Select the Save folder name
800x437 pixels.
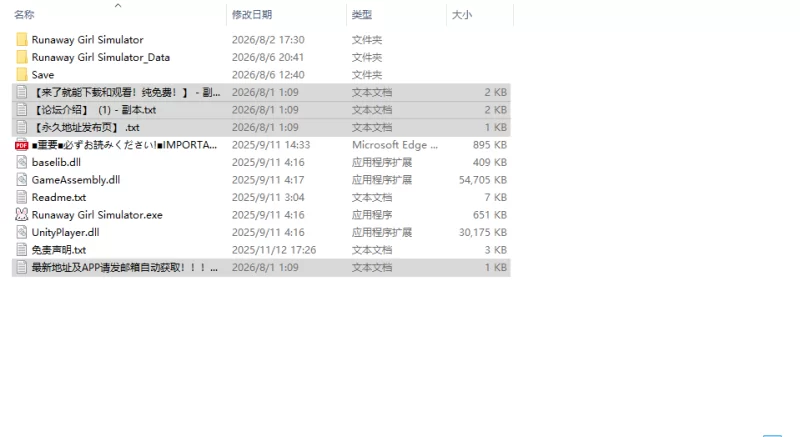(43, 75)
